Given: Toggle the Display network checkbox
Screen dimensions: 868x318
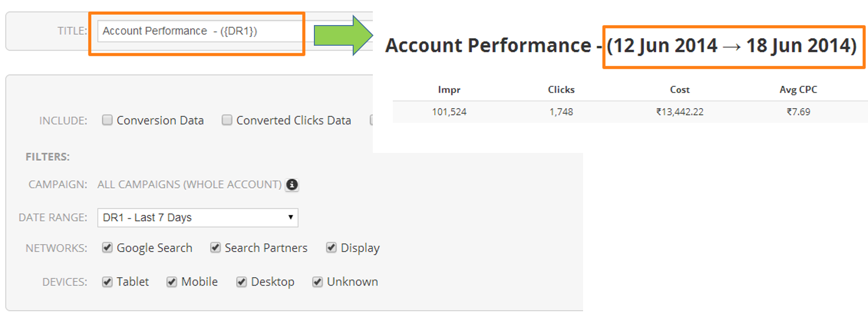Looking at the screenshot, I should (332, 247).
